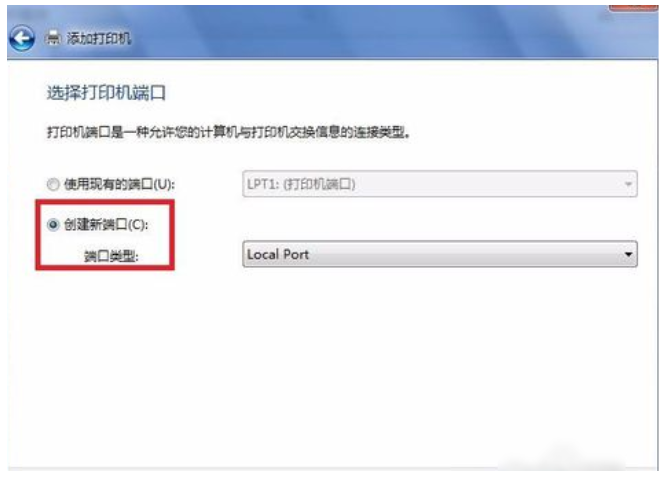Open the Local Port type combo box
The image size is (663, 479).
coord(440,254)
